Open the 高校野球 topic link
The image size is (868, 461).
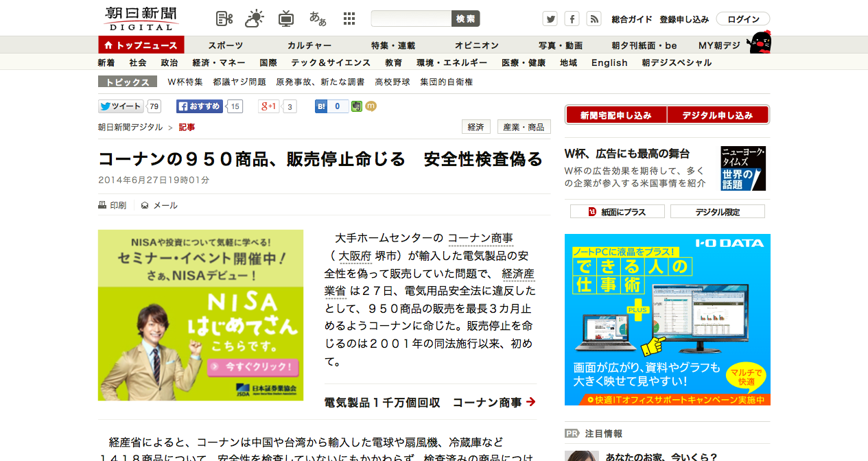coord(392,82)
